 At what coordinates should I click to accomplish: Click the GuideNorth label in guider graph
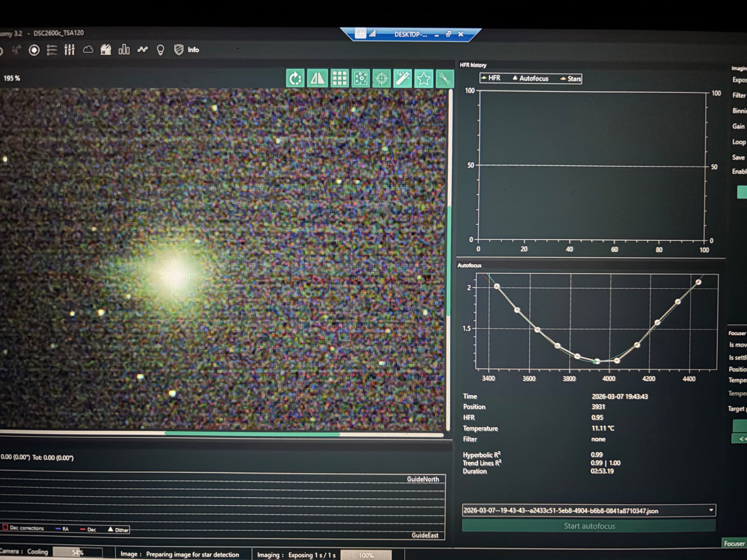[x=423, y=479]
